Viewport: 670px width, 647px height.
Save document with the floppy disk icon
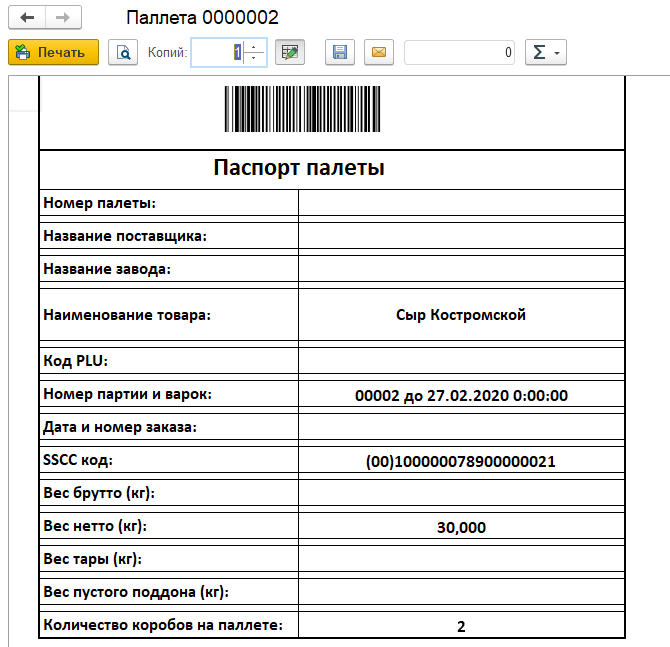point(340,52)
